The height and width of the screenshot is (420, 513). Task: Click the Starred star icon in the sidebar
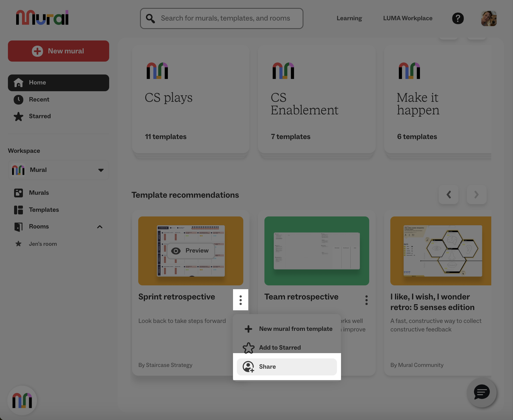(x=18, y=116)
